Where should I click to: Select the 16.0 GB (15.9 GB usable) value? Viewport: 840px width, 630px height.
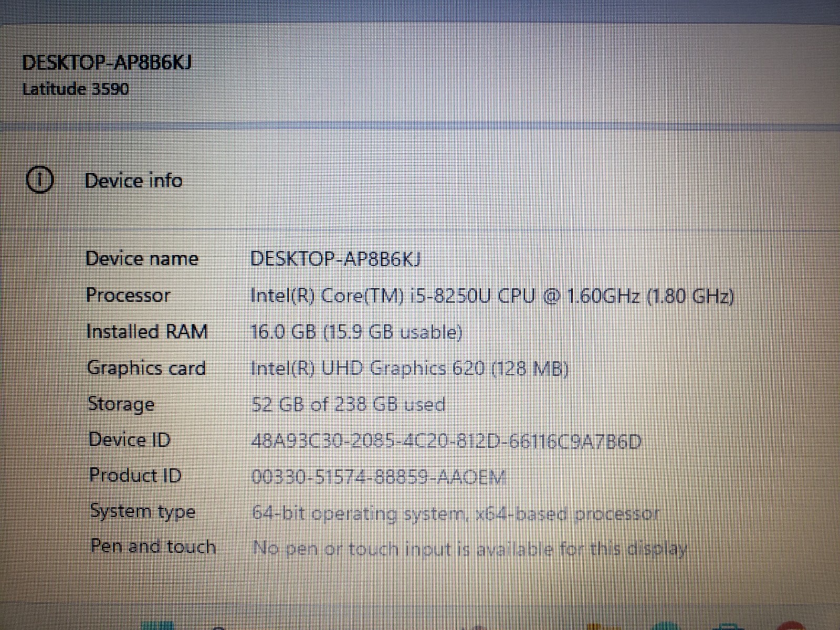click(x=356, y=332)
